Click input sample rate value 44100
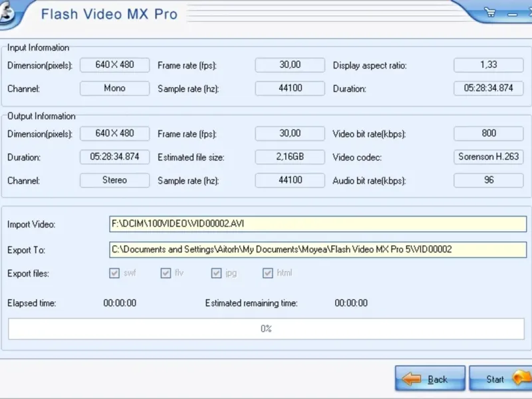532x399 pixels. 290,88
